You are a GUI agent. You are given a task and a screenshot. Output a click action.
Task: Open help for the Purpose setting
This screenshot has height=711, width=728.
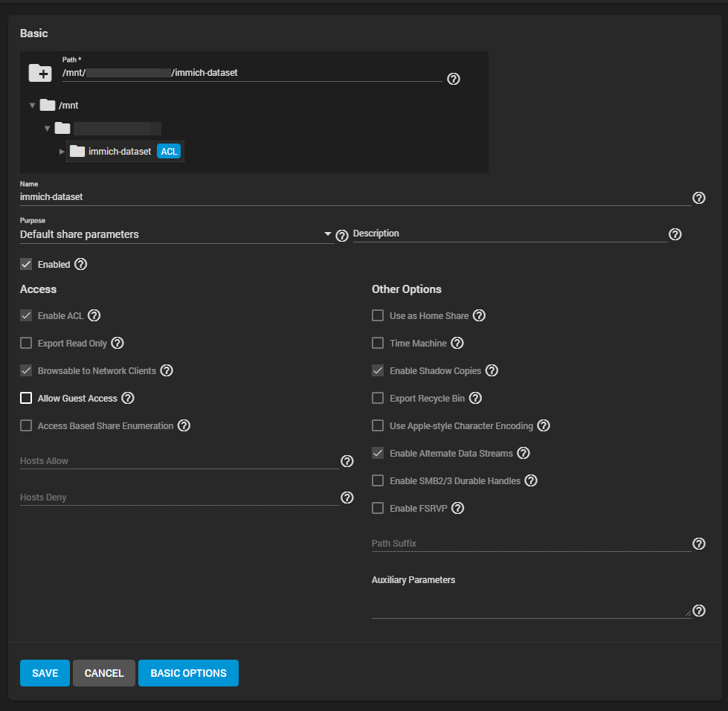pos(342,235)
